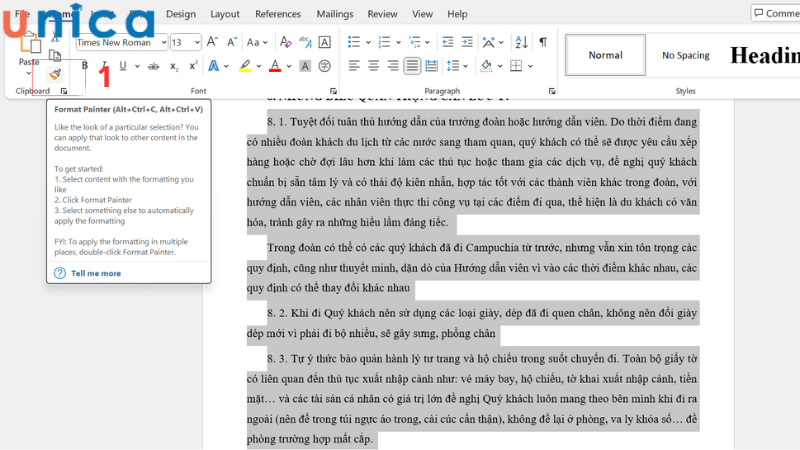Open the References tab

point(277,14)
